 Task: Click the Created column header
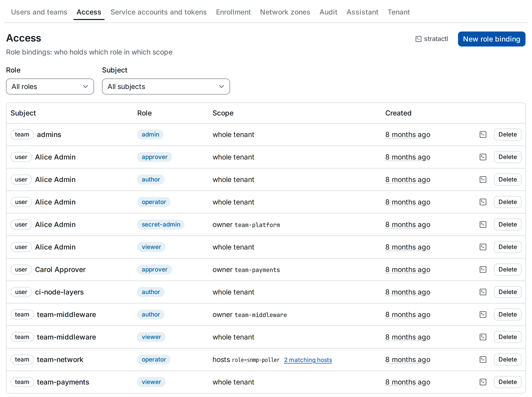click(398, 113)
